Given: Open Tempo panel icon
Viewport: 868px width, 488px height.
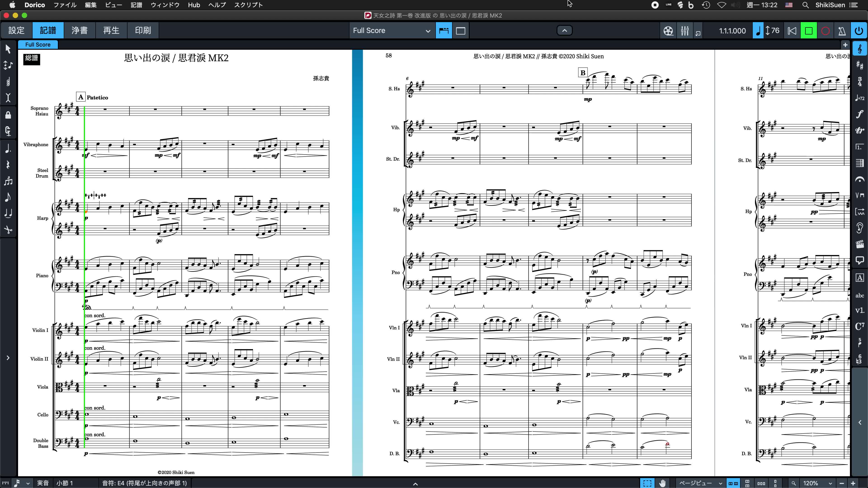Looking at the screenshot, I should click(x=860, y=98).
